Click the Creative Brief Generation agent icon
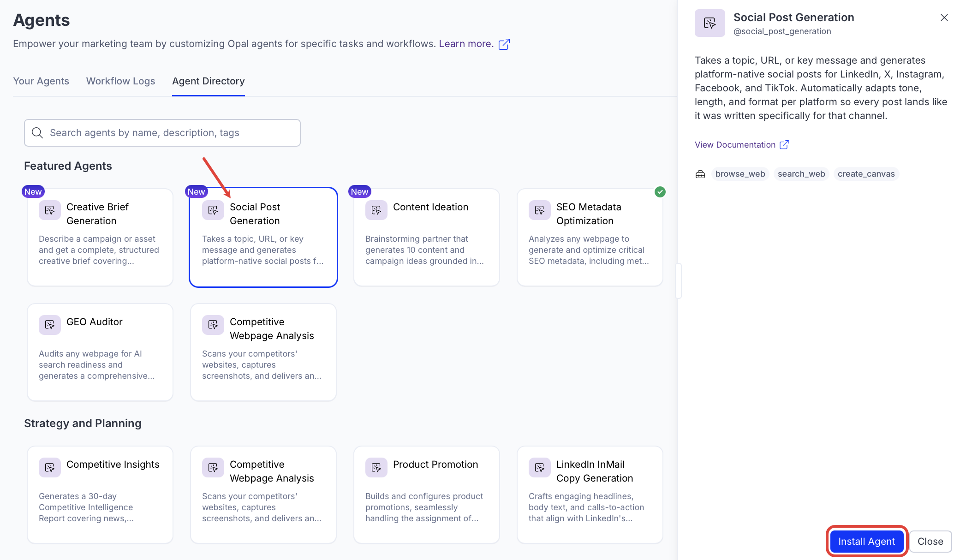The height and width of the screenshot is (560, 966). coord(50,210)
